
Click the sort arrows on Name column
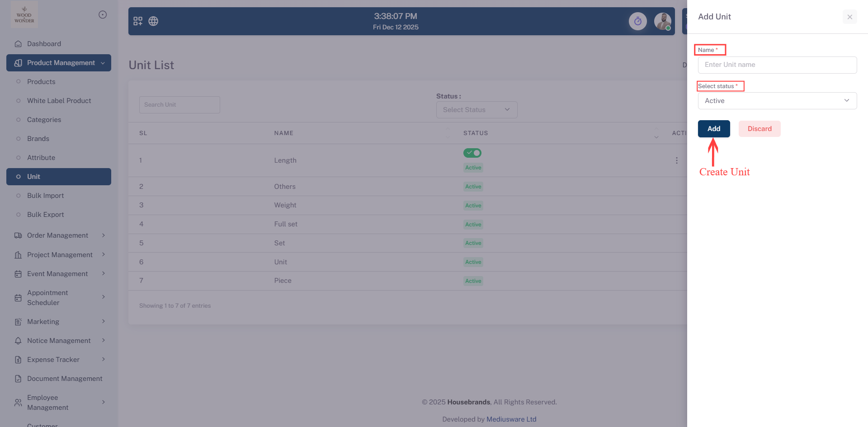pyautogui.click(x=448, y=133)
